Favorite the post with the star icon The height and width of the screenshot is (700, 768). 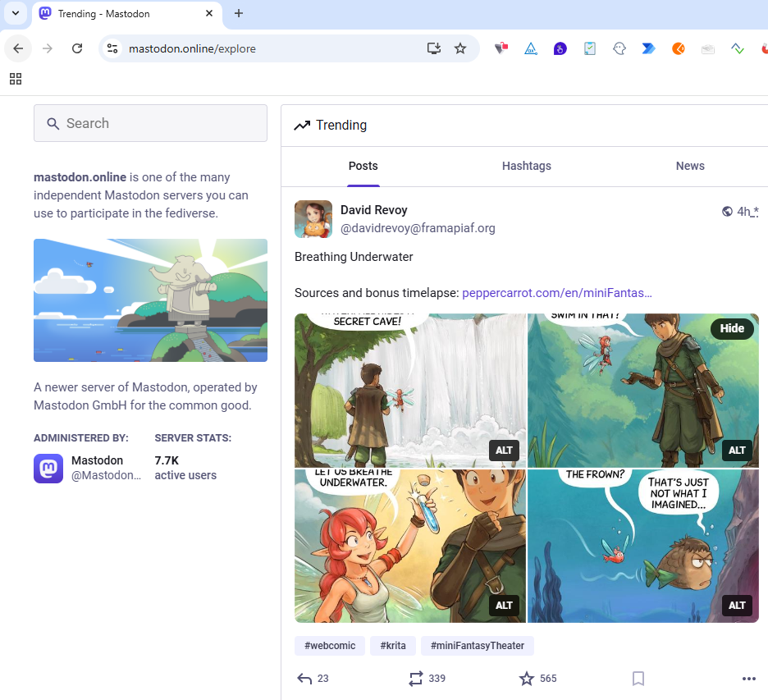(537, 679)
